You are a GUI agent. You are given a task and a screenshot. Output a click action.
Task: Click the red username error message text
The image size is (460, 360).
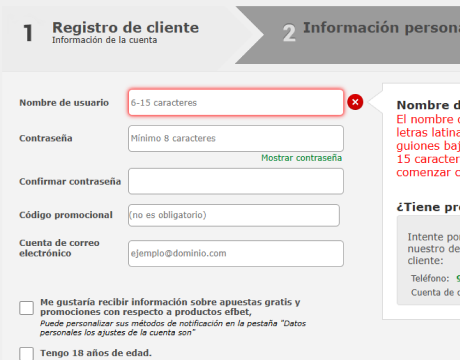428,146
